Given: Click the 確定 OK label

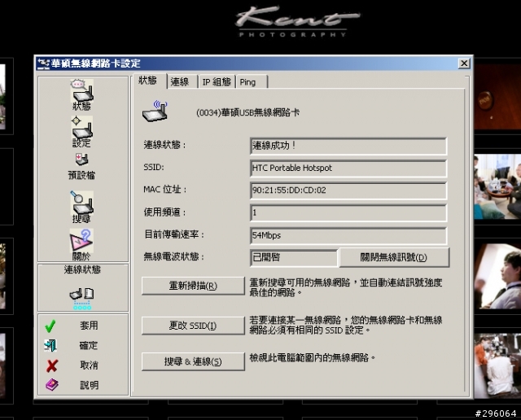Looking at the screenshot, I should click(x=89, y=346).
